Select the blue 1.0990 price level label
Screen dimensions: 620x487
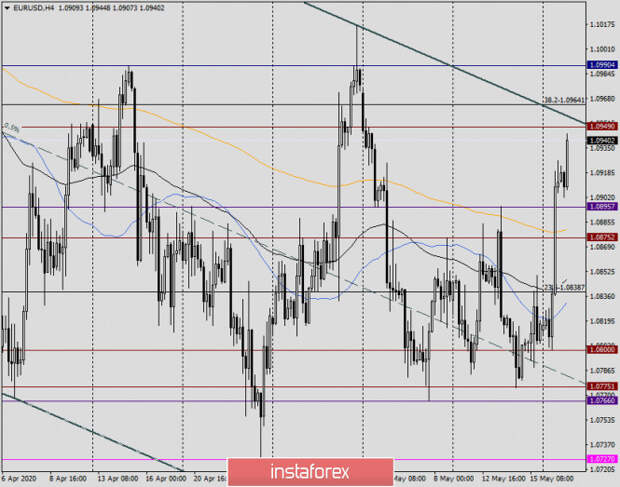tap(602, 65)
